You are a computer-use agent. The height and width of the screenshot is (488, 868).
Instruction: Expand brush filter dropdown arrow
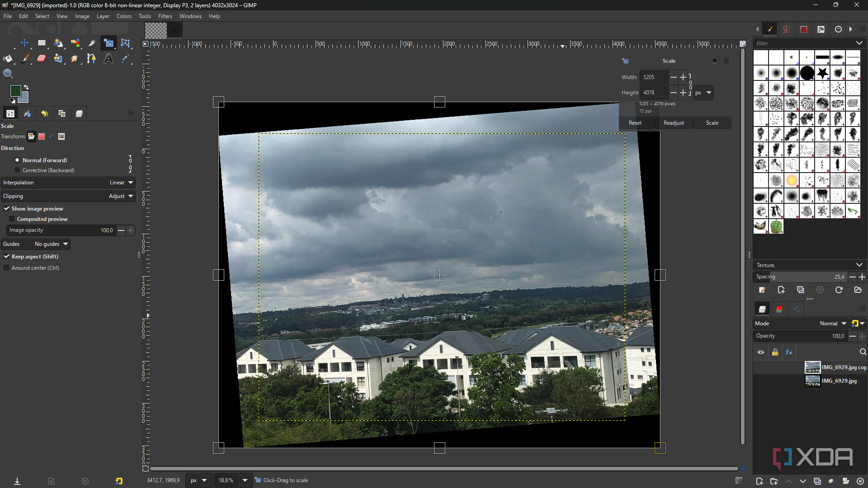(859, 43)
